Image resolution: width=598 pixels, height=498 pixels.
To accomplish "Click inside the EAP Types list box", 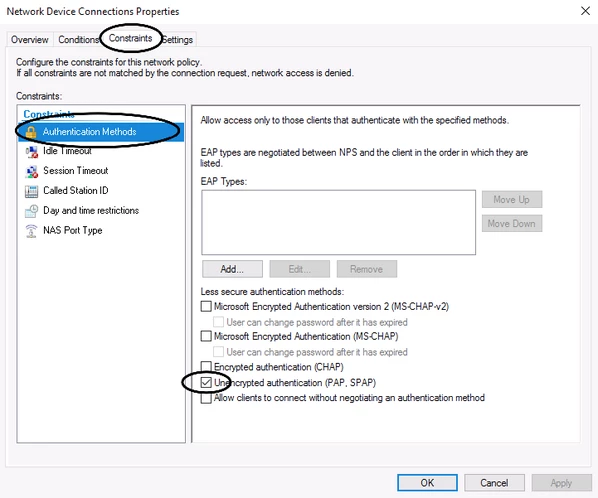I will tap(338, 222).
